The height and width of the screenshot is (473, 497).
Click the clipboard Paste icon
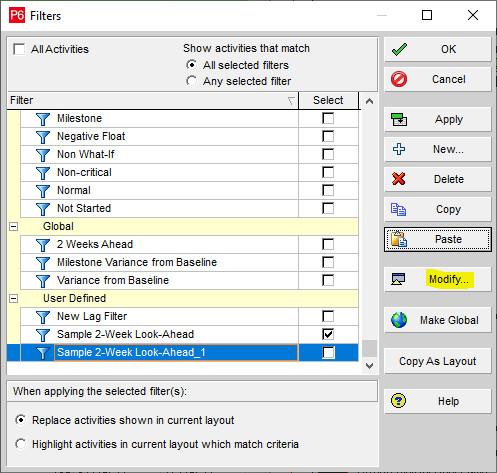point(399,239)
